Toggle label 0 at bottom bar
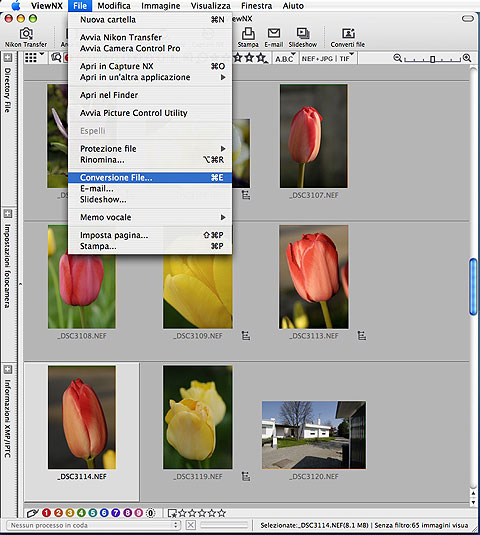 coord(150,512)
